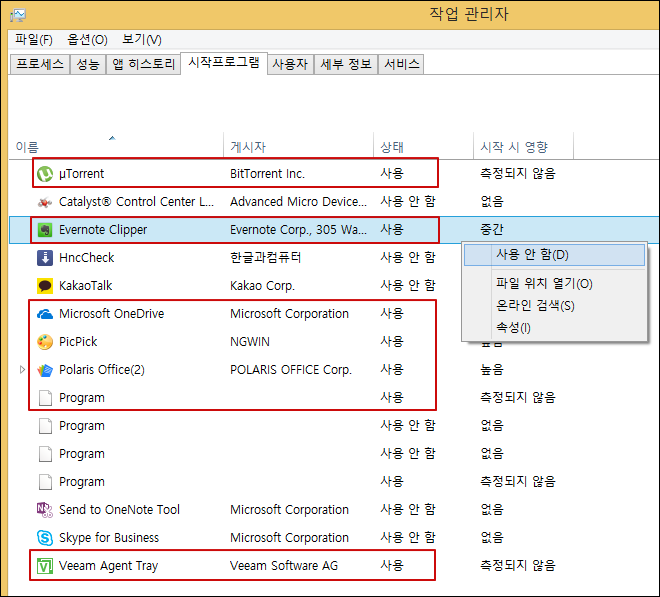
Task: Select the 시작프로그램 tab
Action: click(x=224, y=63)
